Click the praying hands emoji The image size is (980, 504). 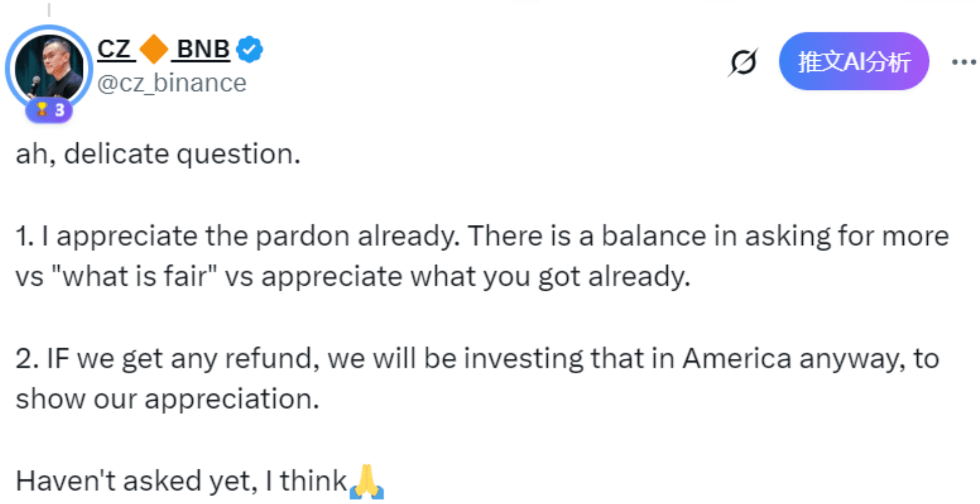click(367, 482)
